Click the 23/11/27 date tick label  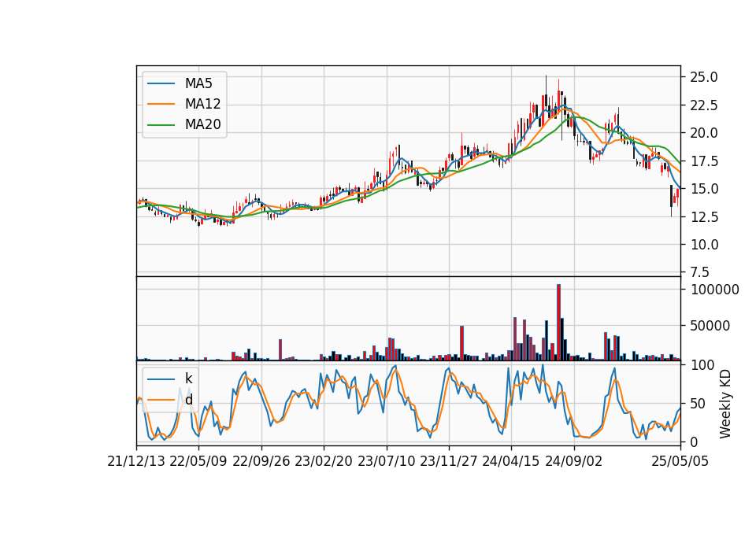point(449,462)
